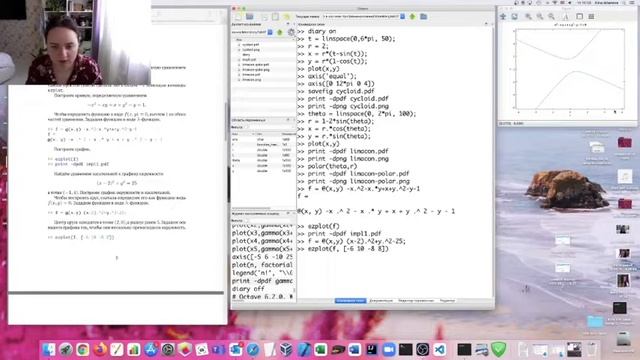Click automatic zoom icon in Figure window

[551, 16]
